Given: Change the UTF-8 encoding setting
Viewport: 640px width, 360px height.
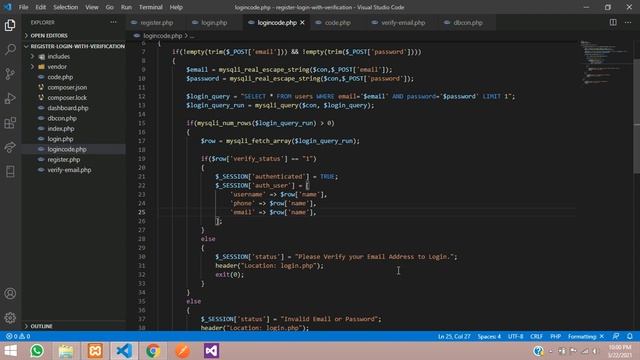Looking at the screenshot, I should (x=516, y=336).
